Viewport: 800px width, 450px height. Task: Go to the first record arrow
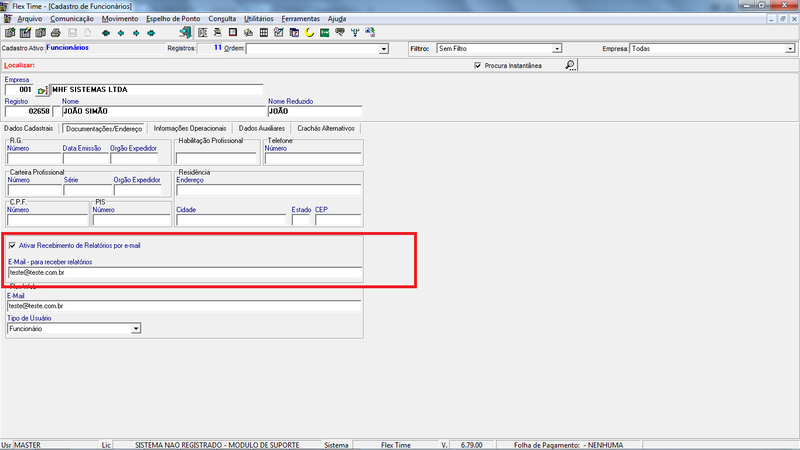point(106,33)
